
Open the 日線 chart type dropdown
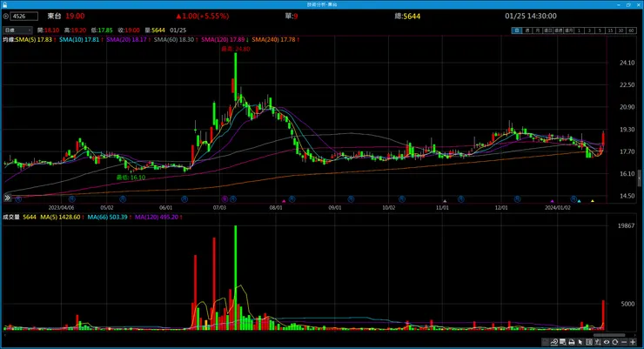[x=17, y=30]
